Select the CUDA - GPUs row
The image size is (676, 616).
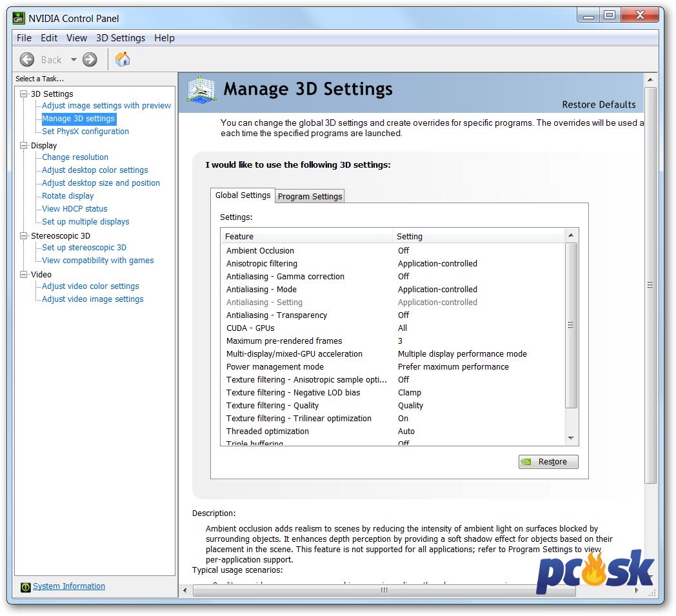393,328
